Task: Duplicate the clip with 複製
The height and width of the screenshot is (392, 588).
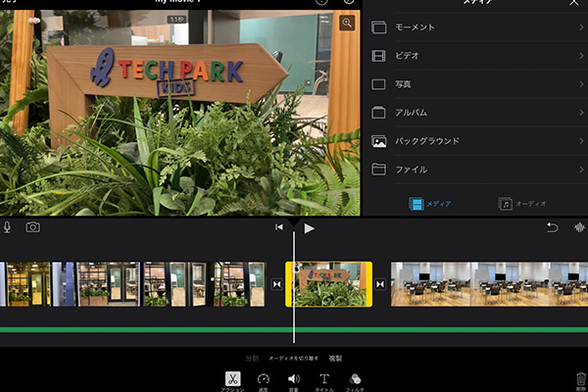Action: [x=335, y=359]
